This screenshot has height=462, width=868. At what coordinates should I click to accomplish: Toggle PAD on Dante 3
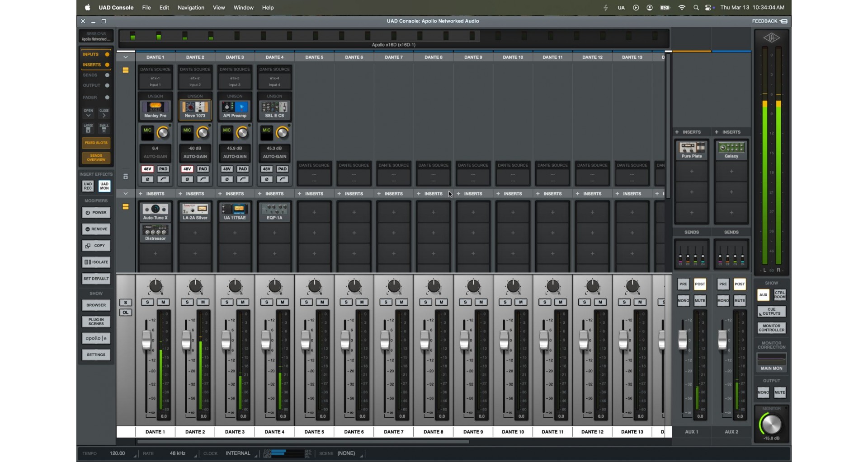click(x=243, y=169)
